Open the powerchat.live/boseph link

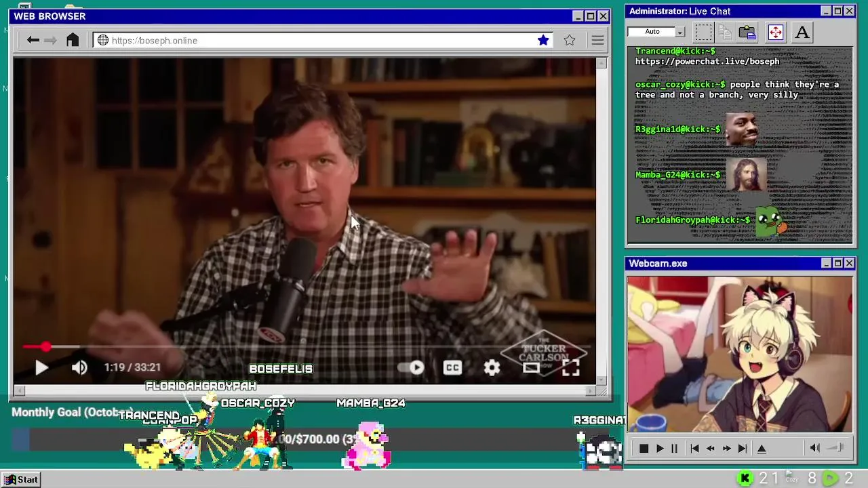707,62
